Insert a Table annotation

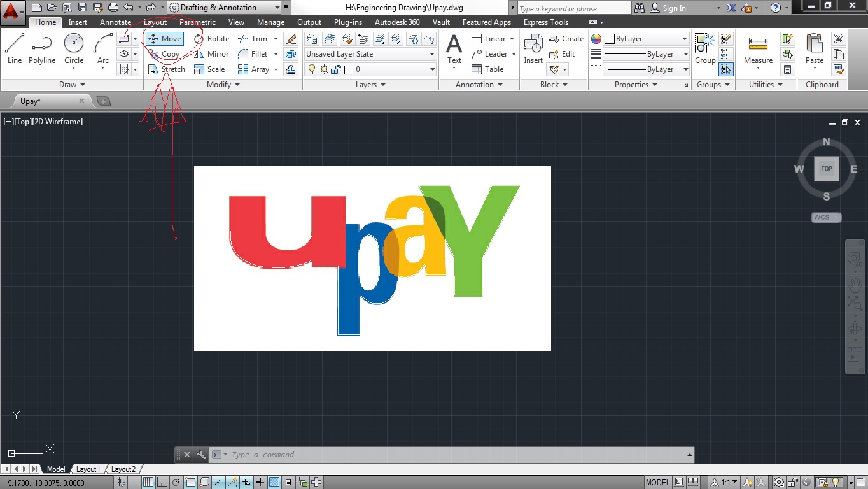(487, 69)
